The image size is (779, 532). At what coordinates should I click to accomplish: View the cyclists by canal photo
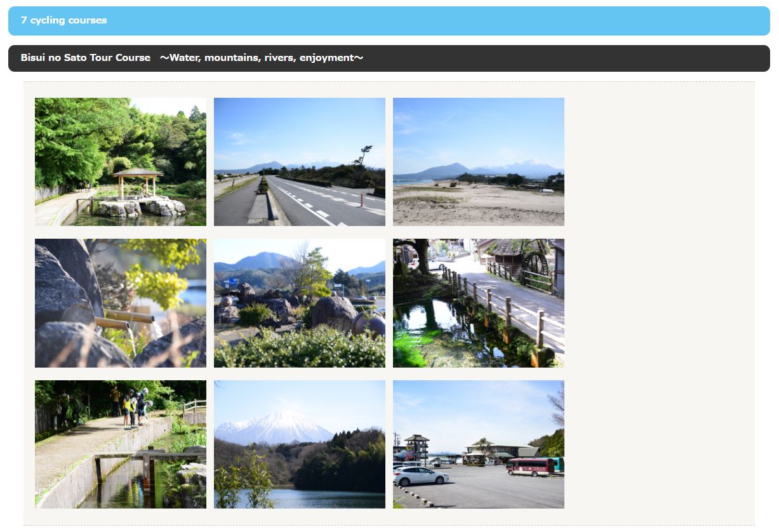121,444
